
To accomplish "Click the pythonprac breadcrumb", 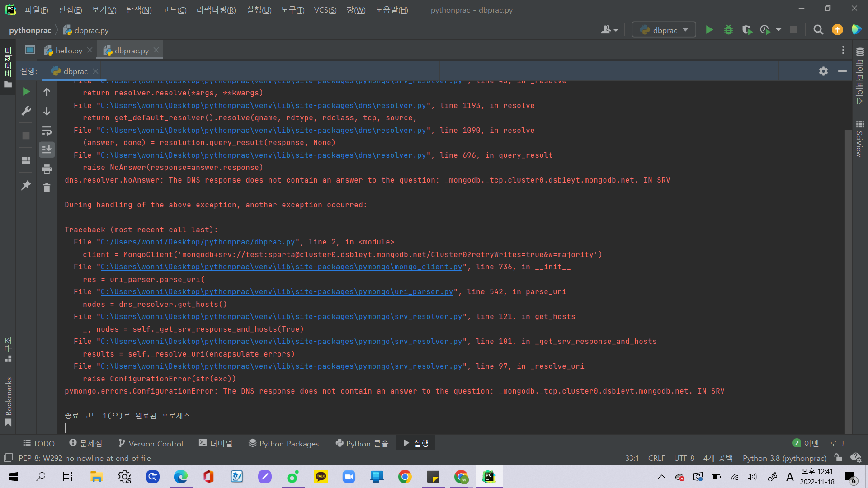I will [x=30, y=30].
